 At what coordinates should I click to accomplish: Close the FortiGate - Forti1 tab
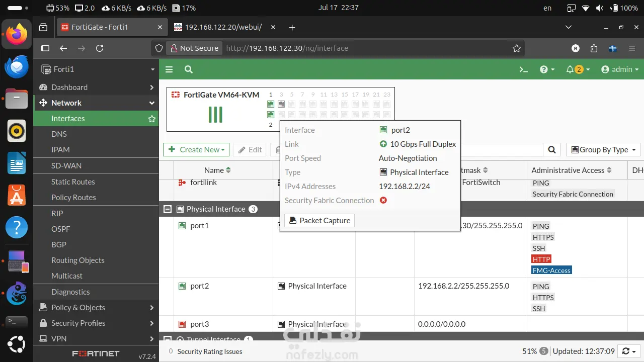[160, 27]
